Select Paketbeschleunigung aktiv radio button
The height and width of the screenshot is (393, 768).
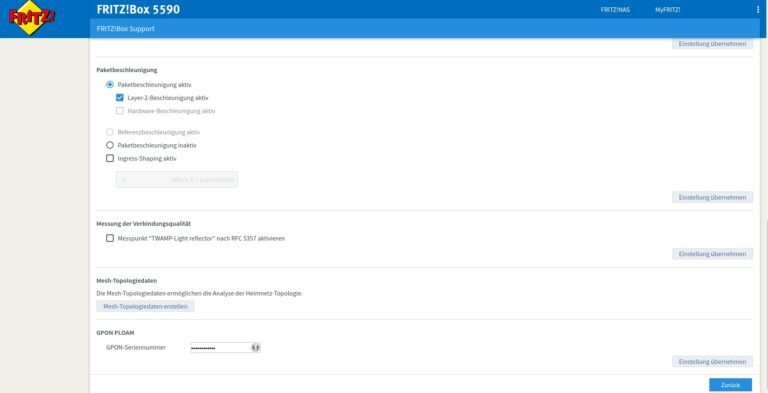[110, 84]
